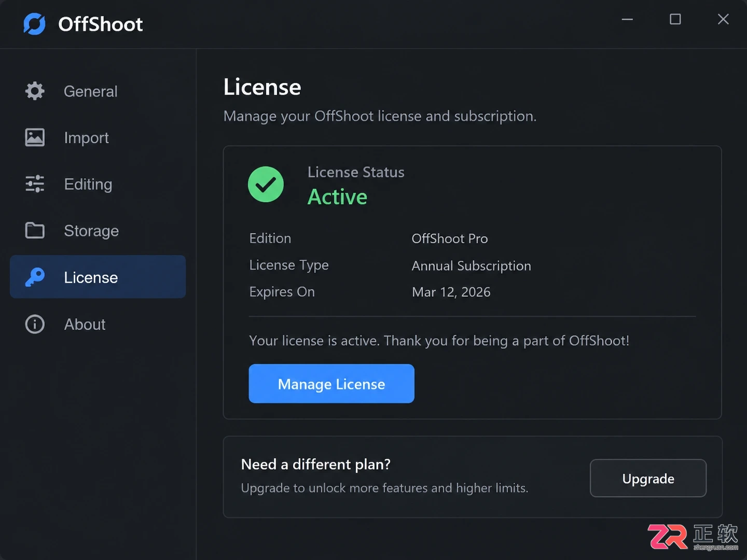
Task: Click the Upgrade button
Action: point(648,478)
